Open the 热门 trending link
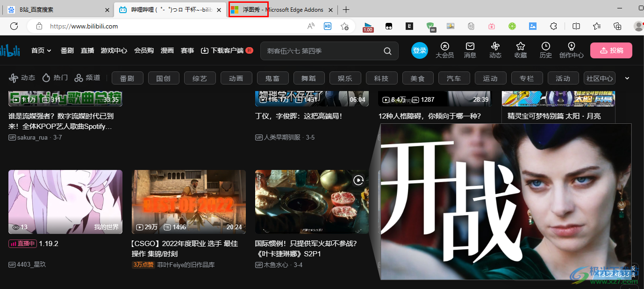 click(x=55, y=78)
